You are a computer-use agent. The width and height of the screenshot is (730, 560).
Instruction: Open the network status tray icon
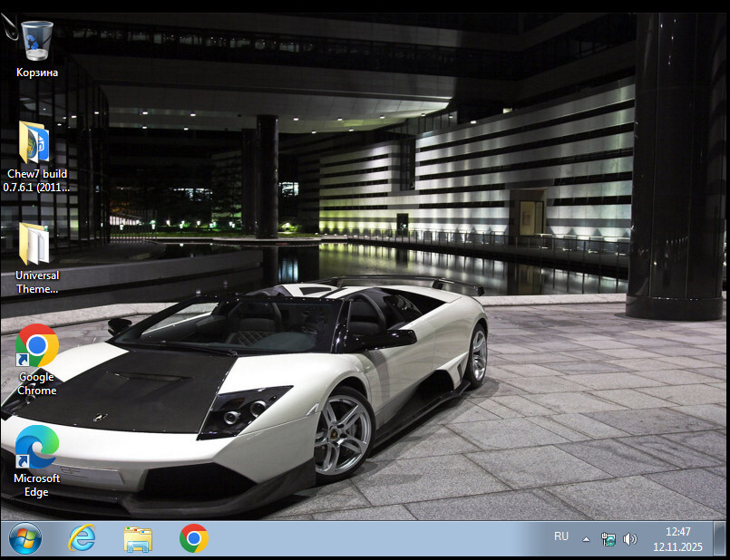(x=608, y=539)
